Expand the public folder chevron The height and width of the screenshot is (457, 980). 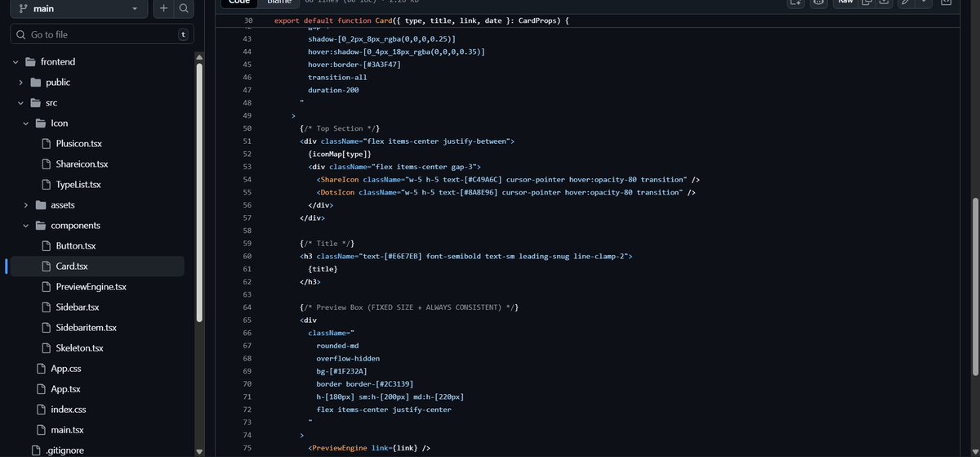pos(20,83)
